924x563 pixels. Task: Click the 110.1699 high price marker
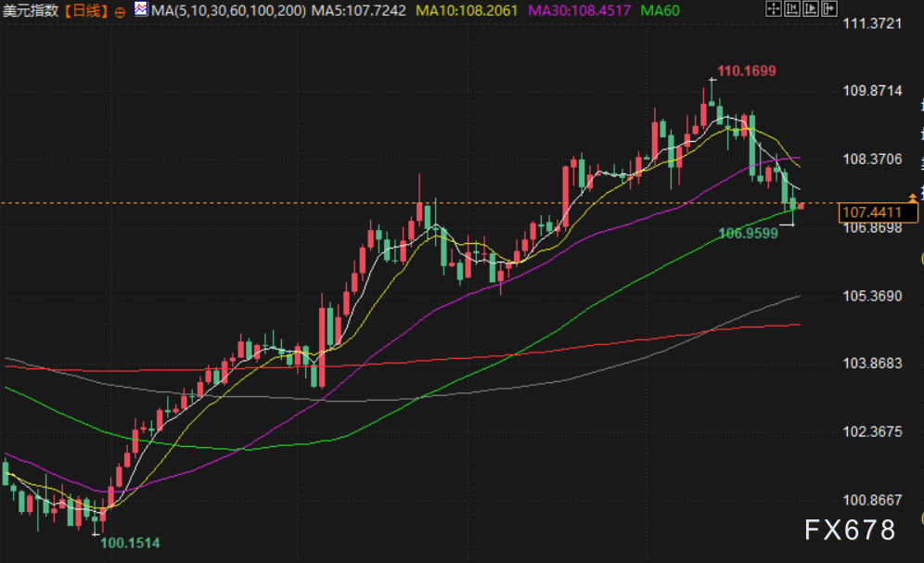(x=746, y=70)
